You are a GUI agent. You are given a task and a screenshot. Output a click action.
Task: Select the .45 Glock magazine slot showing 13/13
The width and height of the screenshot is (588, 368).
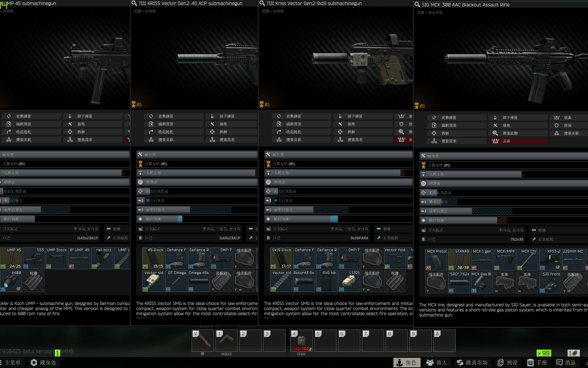(x=153, y=258)
